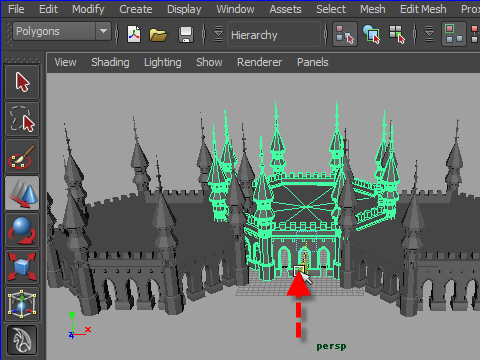Toggle select by hierarchy mode

(345, 34)
